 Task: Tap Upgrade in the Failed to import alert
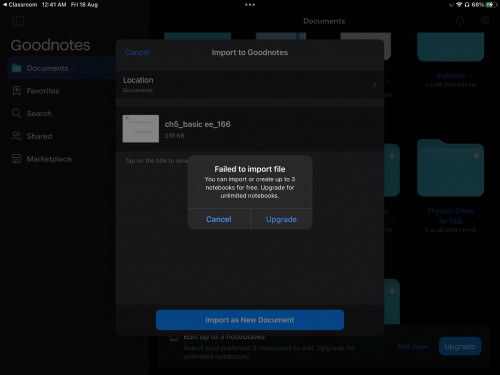tap(281, 219)
